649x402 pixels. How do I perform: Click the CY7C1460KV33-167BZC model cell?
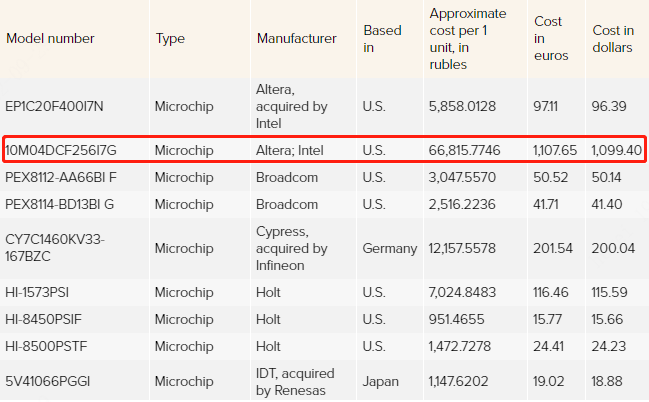pos(55,248)
